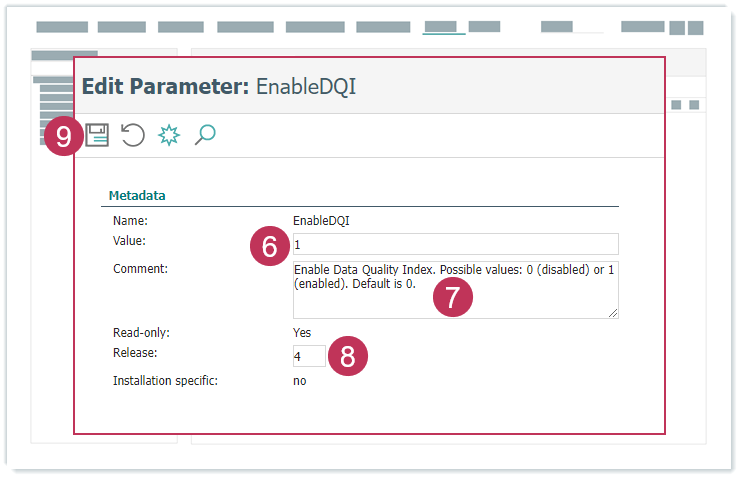This screenshot has height=479, width=741.
Task: Click the Save floppy disk icon
Action: click(97, 135)
